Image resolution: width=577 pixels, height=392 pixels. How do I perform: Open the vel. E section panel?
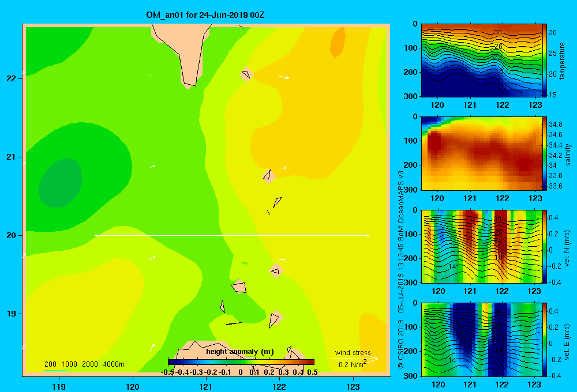[482, 340]
